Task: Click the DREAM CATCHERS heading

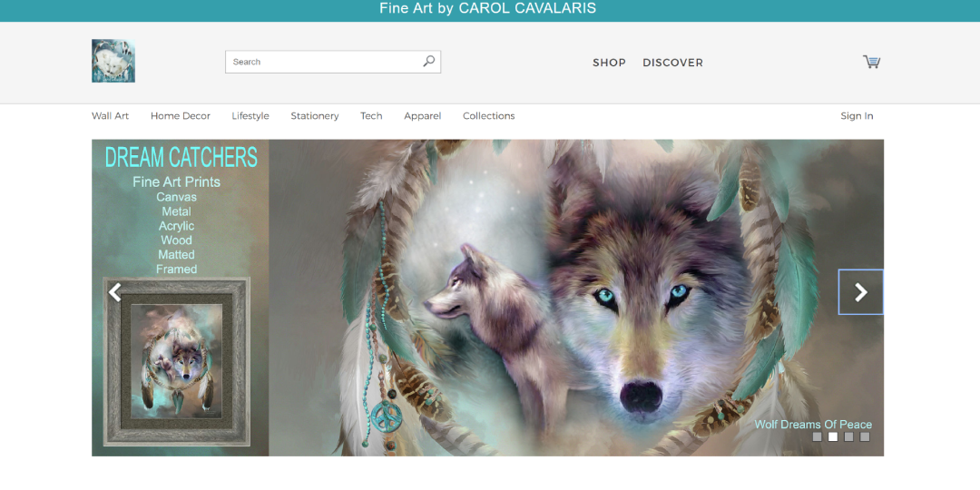Action: 181,158
